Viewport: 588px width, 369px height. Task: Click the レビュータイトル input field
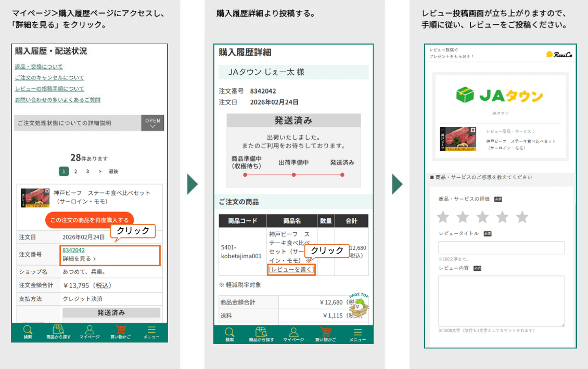tap(501, 248)
